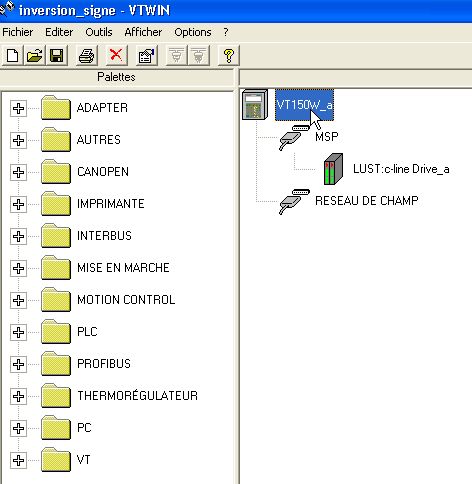Select the RESEAU DE CHAMP port item
The height and width of the screenshot is (484, 472).
tap(367, 201)
